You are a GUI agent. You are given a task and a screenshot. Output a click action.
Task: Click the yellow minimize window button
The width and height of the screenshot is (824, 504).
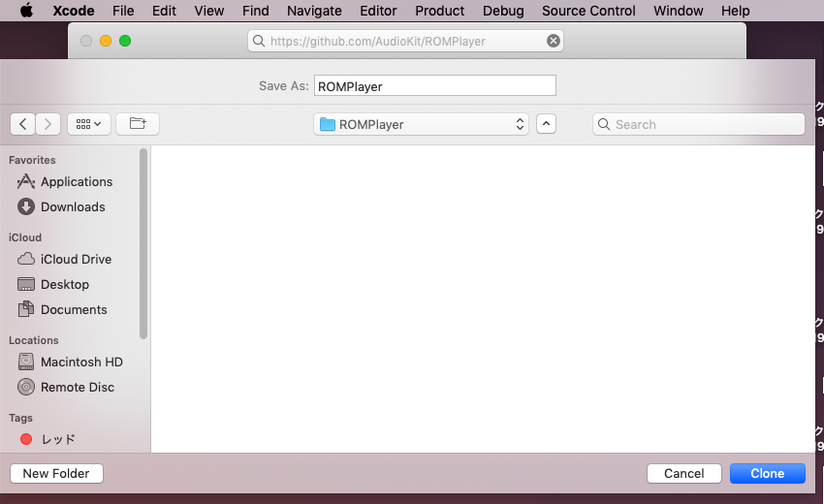point(106,41)
